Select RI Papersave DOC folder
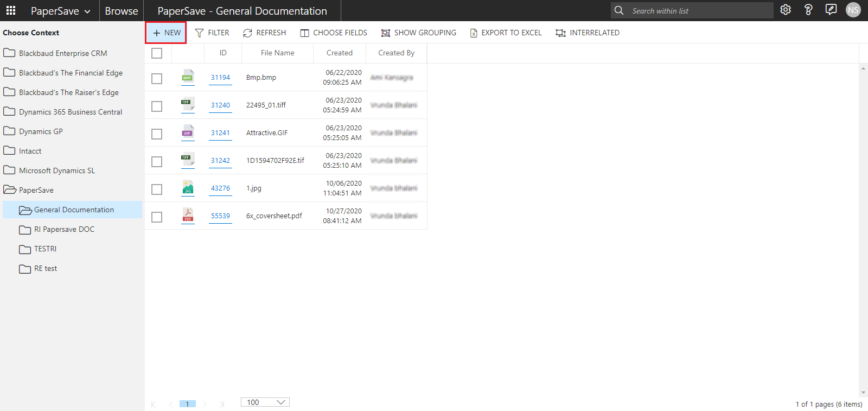Image resolution: width=868 pixels, height=411 pixels. (x=64, y=229)
